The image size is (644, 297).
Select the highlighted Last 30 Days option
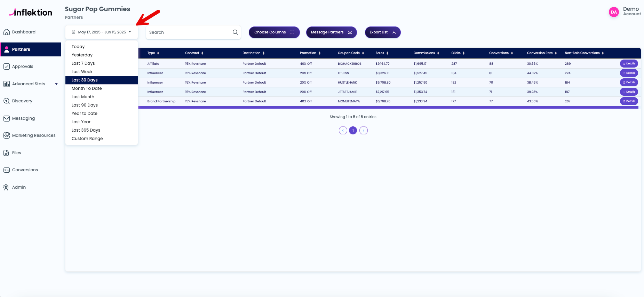(102, 80)
